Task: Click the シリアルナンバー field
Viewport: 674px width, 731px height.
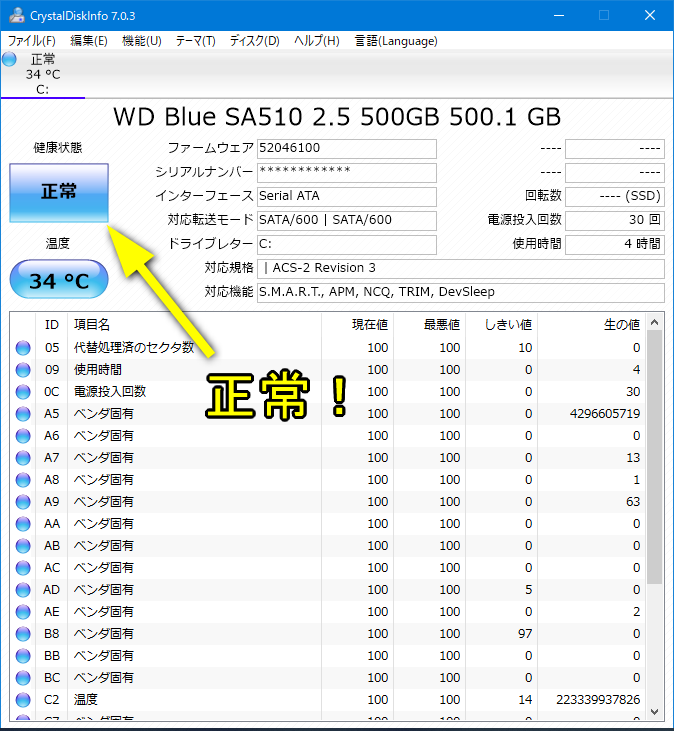Action: point(347,172)
